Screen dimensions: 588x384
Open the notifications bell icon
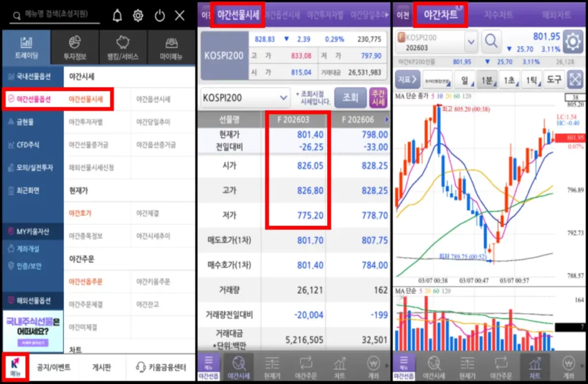click(117, 16)
